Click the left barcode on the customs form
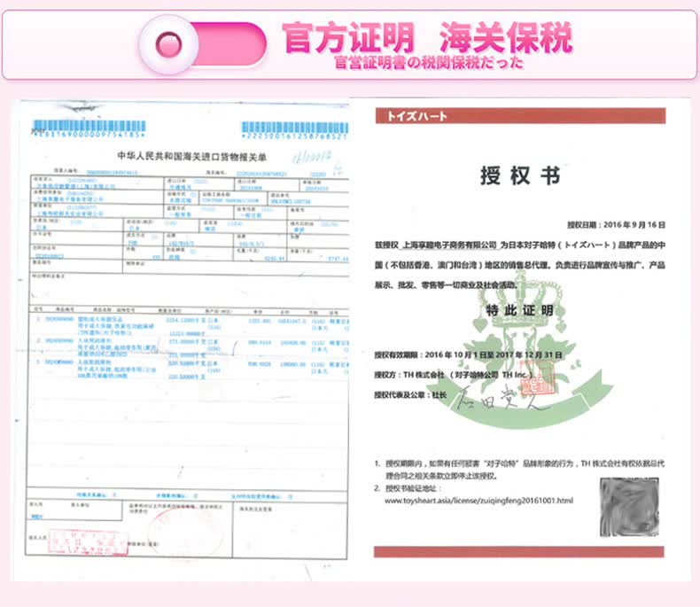This screenshot has width=700, height=607. tap(89, 128)
